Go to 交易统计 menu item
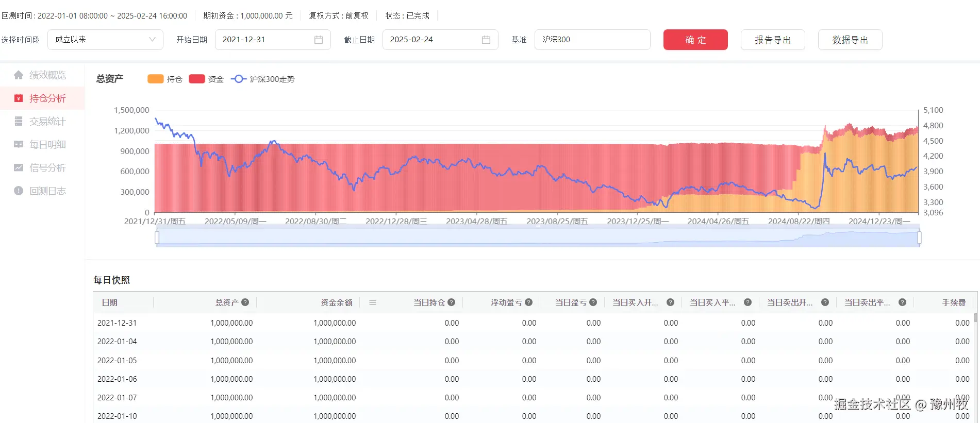Image resolution: width=980 pixels, height=423 pixels. coord(42,122)
